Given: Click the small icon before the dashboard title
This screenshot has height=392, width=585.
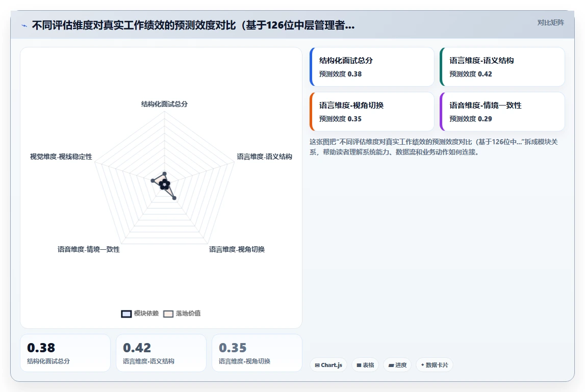Looking at the screenshot, I should 24,25.
